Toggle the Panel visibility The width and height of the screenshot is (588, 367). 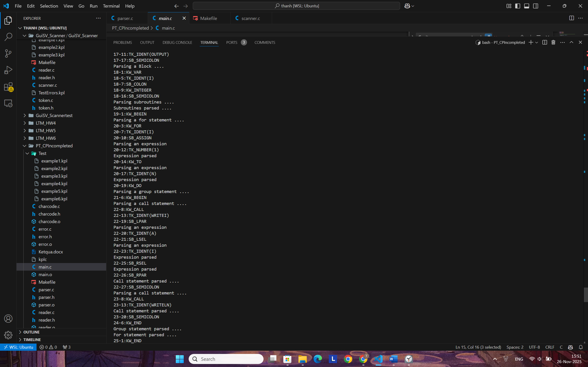click(x=526, y=6)
